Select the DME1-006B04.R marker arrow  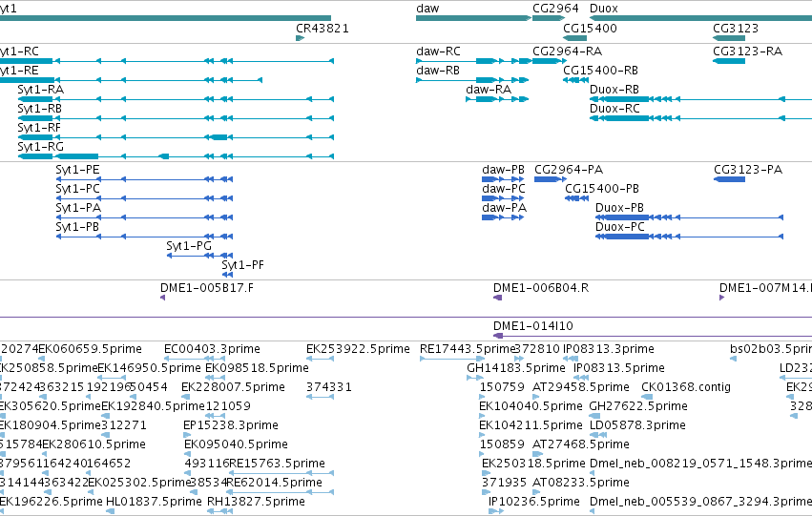(498, 298)
